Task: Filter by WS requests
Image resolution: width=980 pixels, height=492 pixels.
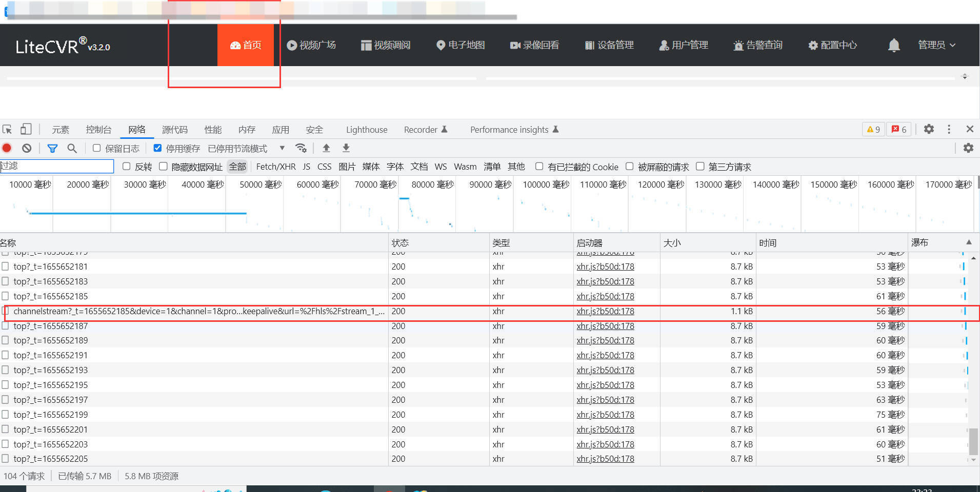Action: (441, 167)
